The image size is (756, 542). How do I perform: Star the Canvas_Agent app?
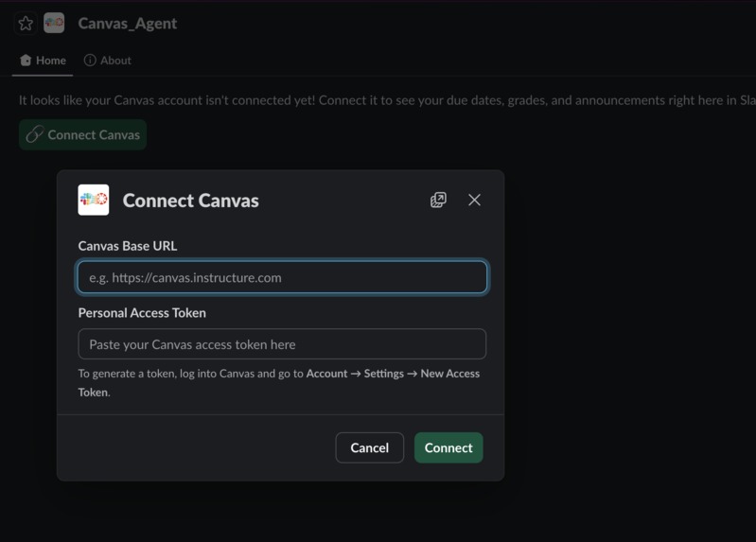click(26, 23)
